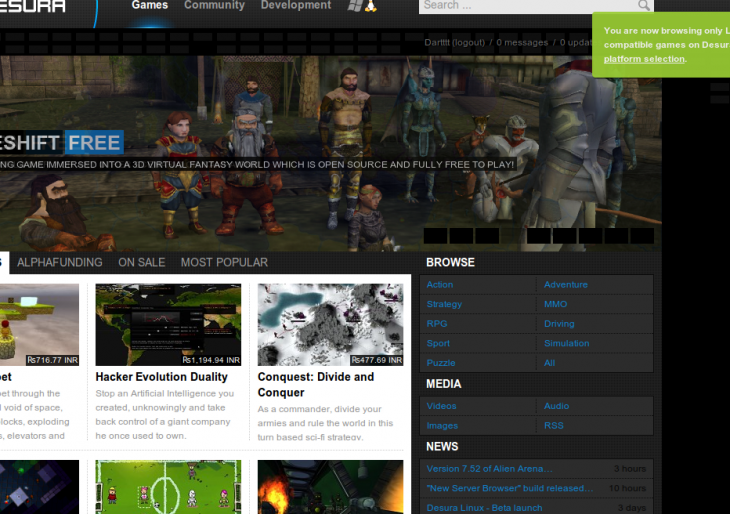The height and width of the screenshot is (514, 730).
Task: Open the Games menu
Action: (x=150, y=5)
